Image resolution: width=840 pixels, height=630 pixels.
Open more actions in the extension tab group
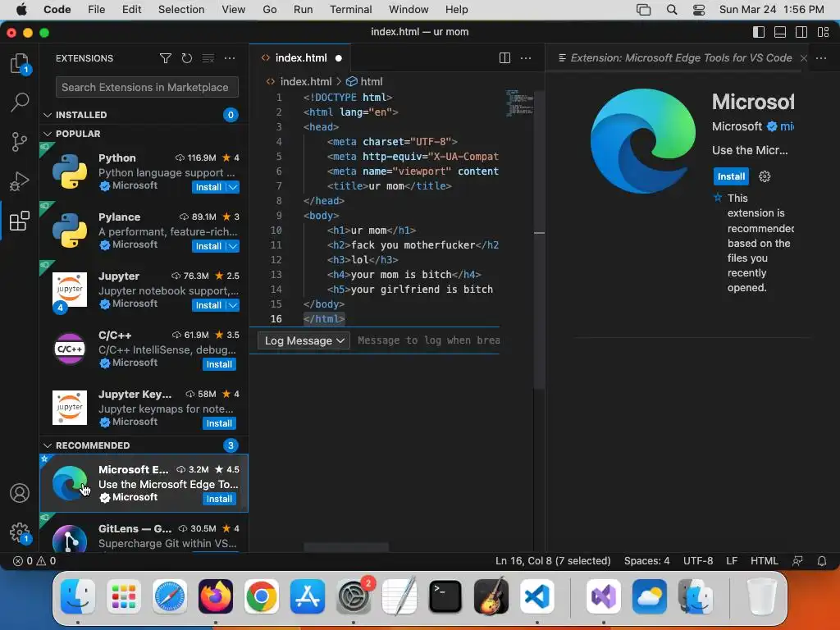[820, 58]
